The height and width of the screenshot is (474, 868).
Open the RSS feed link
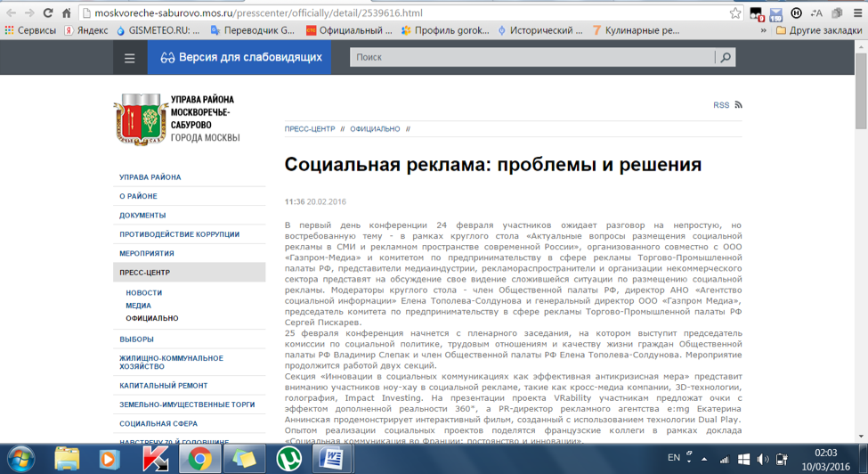pos(726,104)
